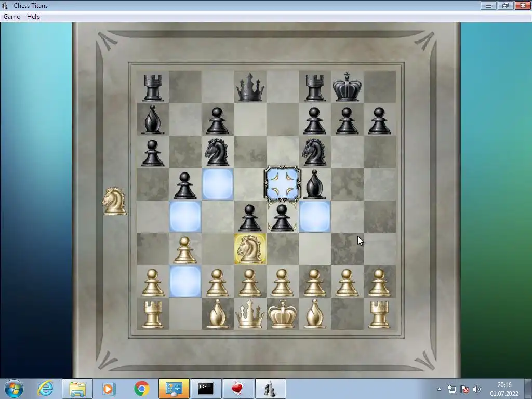The width and height of the screenshot is (532, 399).
Task: Select the white bishop on c1
Action: click(218, 314)
